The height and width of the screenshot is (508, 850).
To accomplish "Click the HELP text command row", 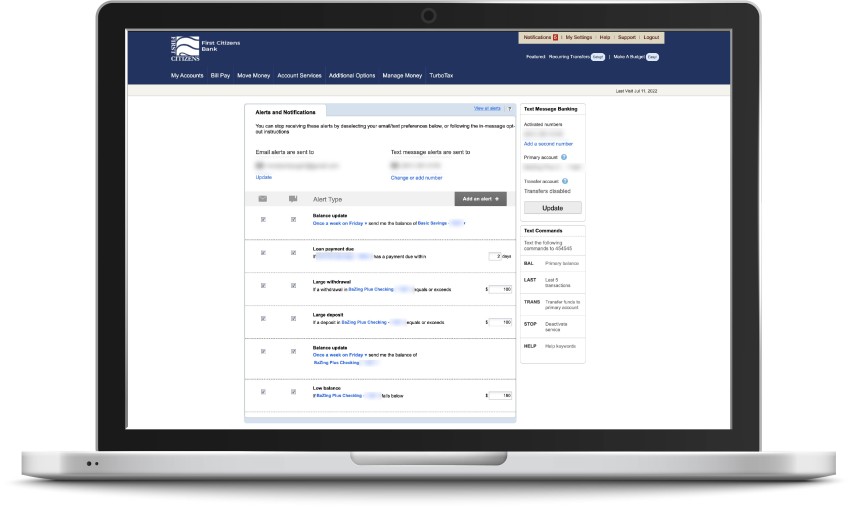I will pyautogui.click(x=552, y=346).
